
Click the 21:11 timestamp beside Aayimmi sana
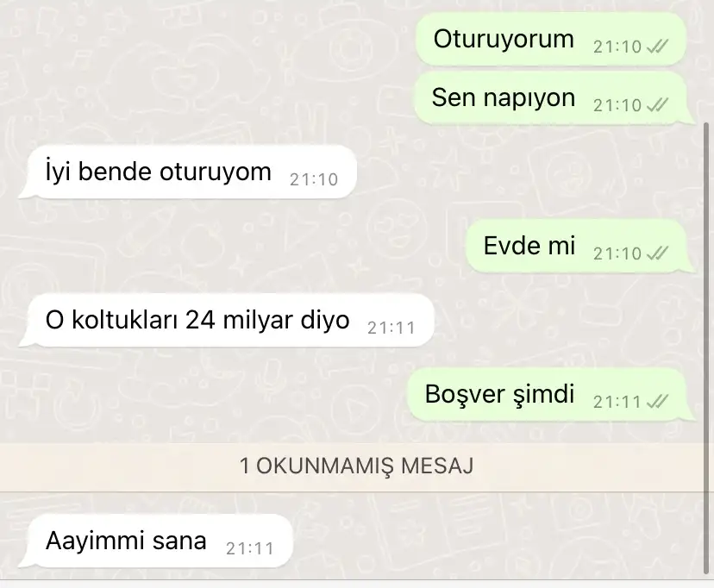(x=249, y=549)
